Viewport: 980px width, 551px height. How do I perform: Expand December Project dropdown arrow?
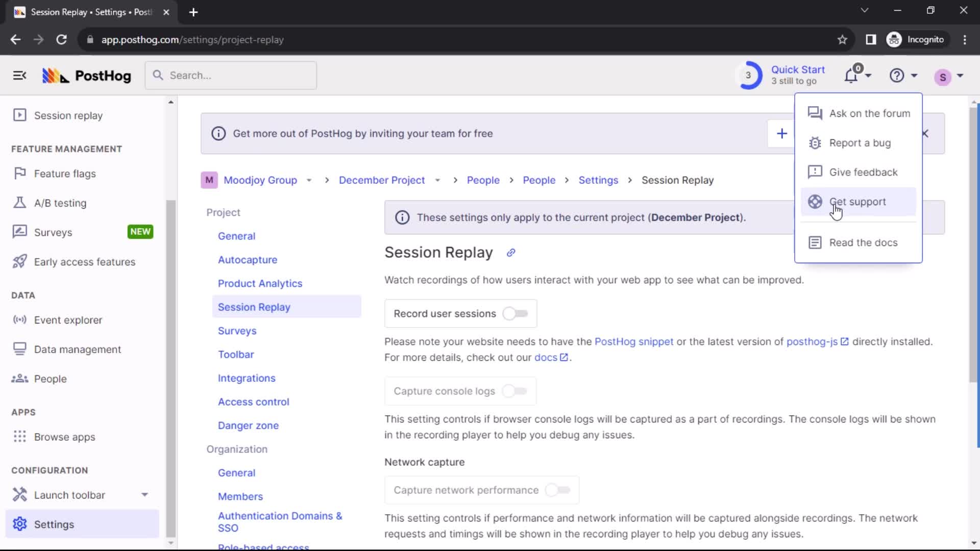[x=437, y=181]
